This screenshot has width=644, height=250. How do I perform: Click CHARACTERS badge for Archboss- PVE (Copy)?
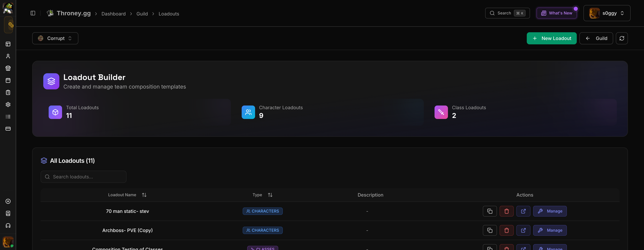(262, 231)
